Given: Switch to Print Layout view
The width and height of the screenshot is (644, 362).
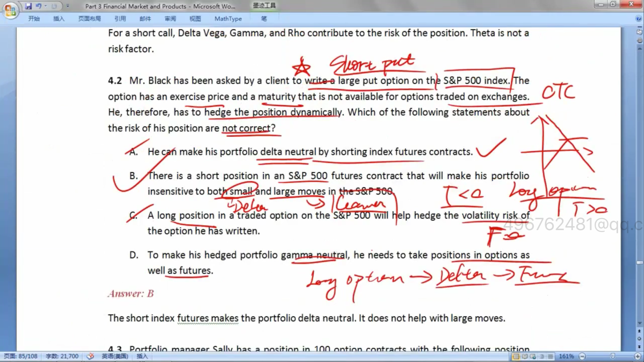Looking at the screenshot, I should [x=516, y=356].
